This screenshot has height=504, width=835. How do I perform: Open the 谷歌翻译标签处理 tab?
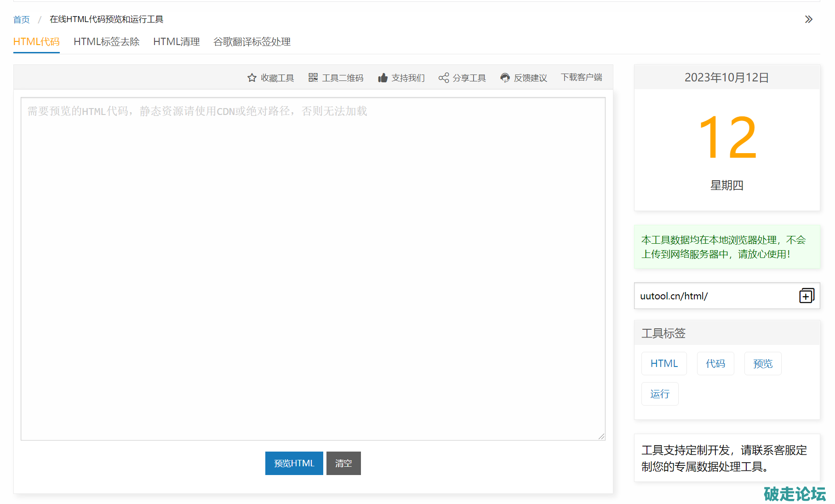click(252, 42)
